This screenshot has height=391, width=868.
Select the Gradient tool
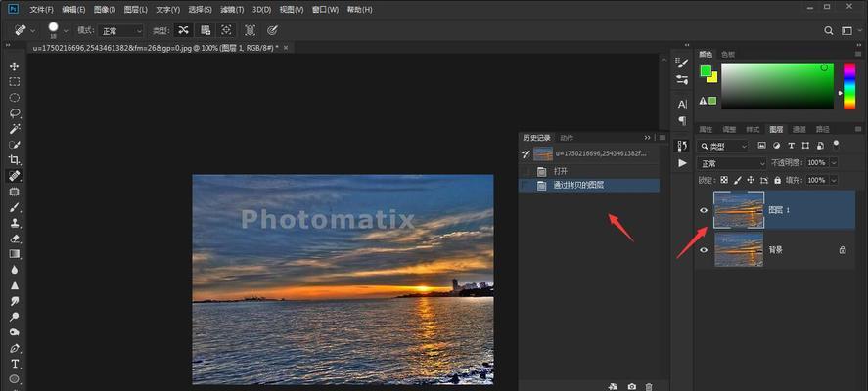[x=15, y=254]
